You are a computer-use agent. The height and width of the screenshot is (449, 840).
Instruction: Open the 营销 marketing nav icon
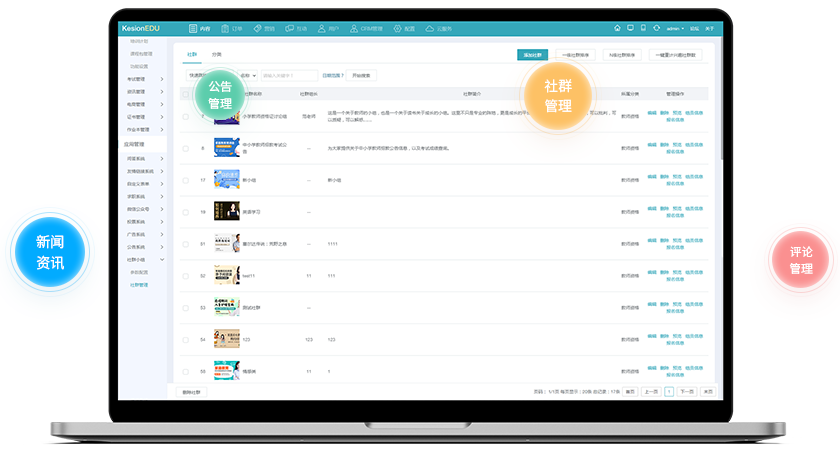point(258,29)
